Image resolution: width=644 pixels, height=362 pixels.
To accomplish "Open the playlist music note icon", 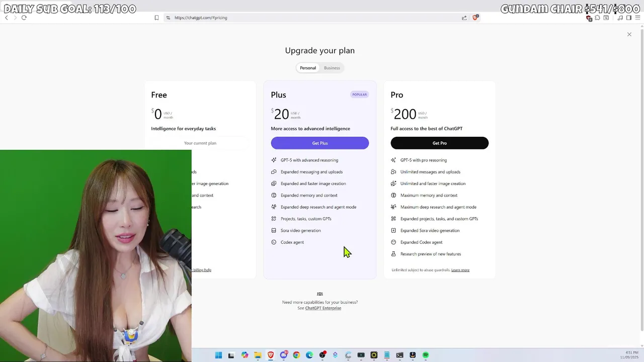I will [620, 18].
